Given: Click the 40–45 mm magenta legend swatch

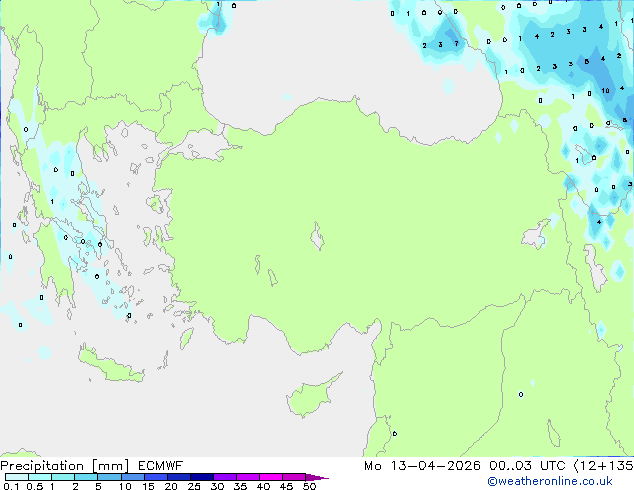Looking at the screenshot, I should 271,477.
